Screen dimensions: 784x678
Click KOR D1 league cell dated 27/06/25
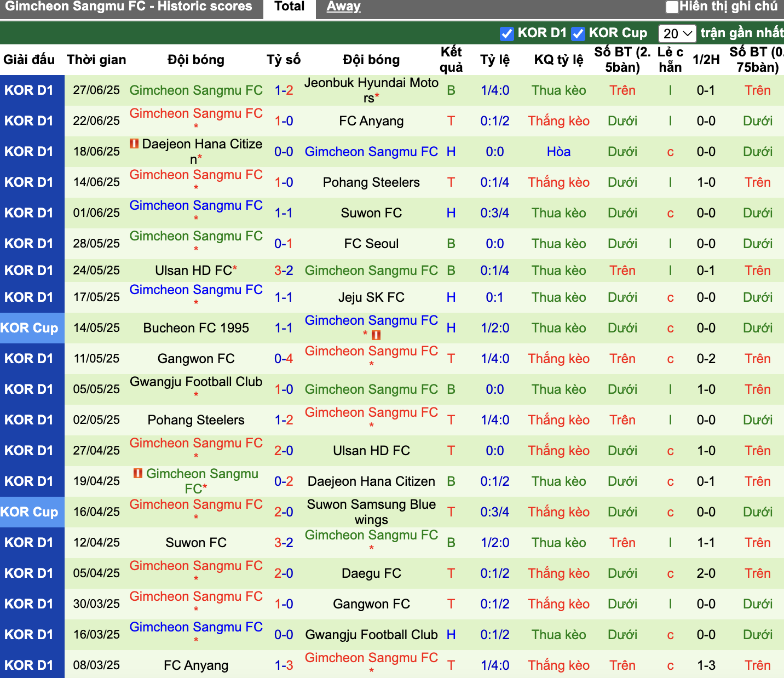tap(32, 90)
